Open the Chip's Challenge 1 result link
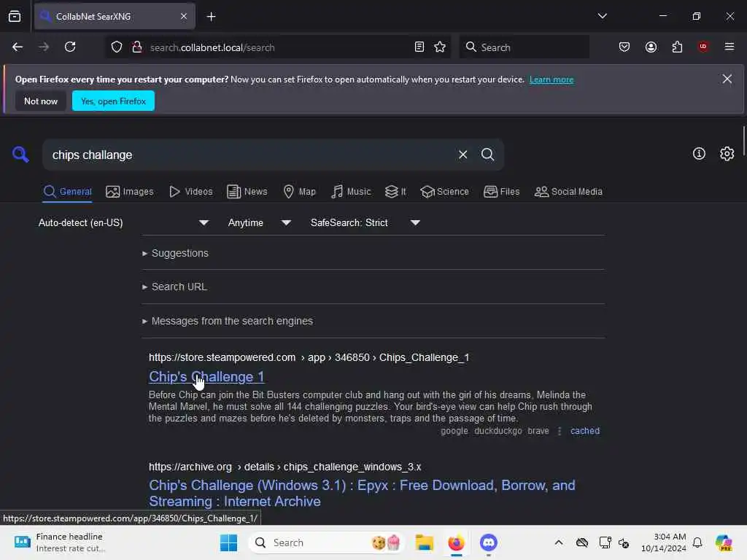 coord(206,377)
